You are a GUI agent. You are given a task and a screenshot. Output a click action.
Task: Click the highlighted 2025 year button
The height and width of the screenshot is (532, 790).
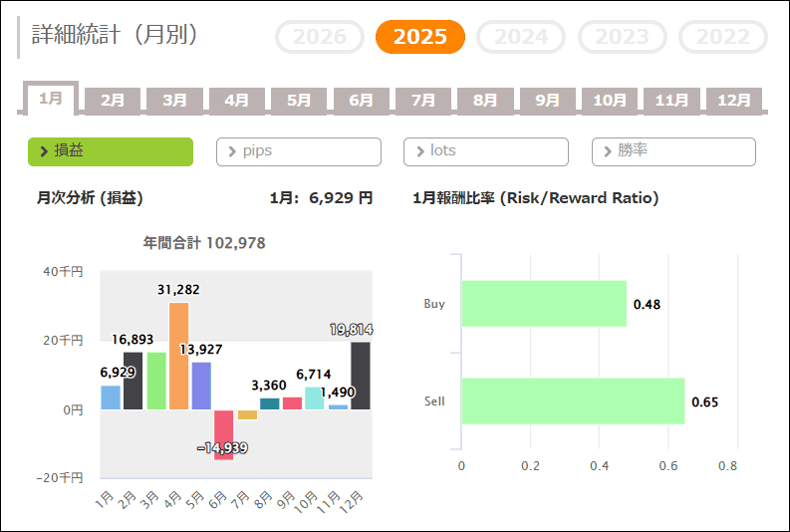point(419,37)
